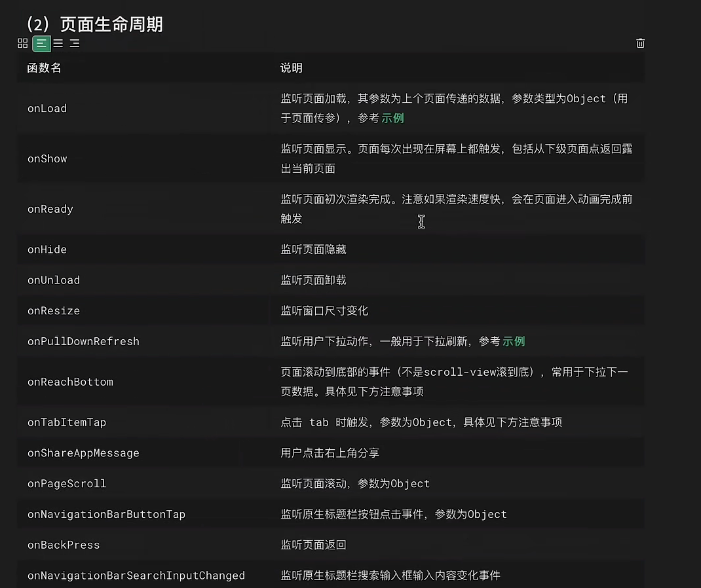Delete the table using the trash icon
701x588 pixels.
pyautogui.click(x=640, y=43)
